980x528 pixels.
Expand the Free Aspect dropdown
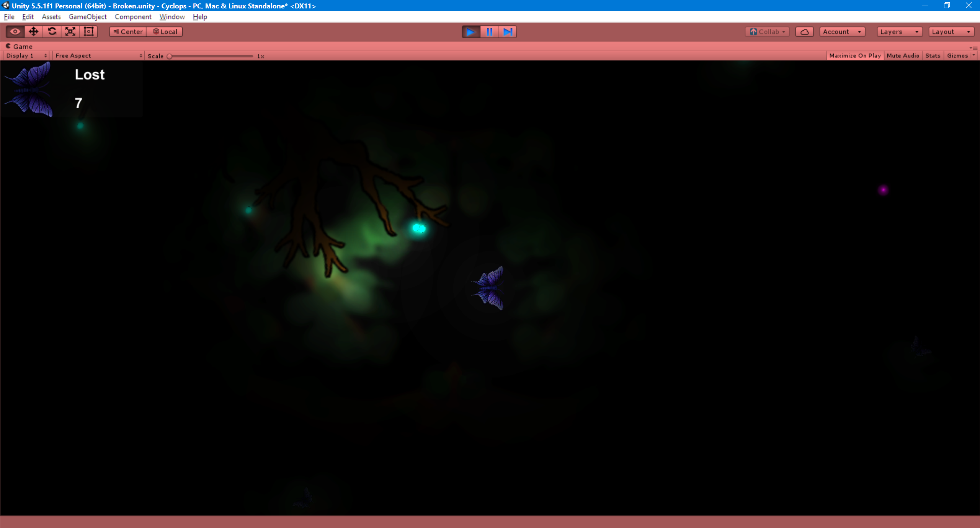pyautogui.click(x=98, y=56)
